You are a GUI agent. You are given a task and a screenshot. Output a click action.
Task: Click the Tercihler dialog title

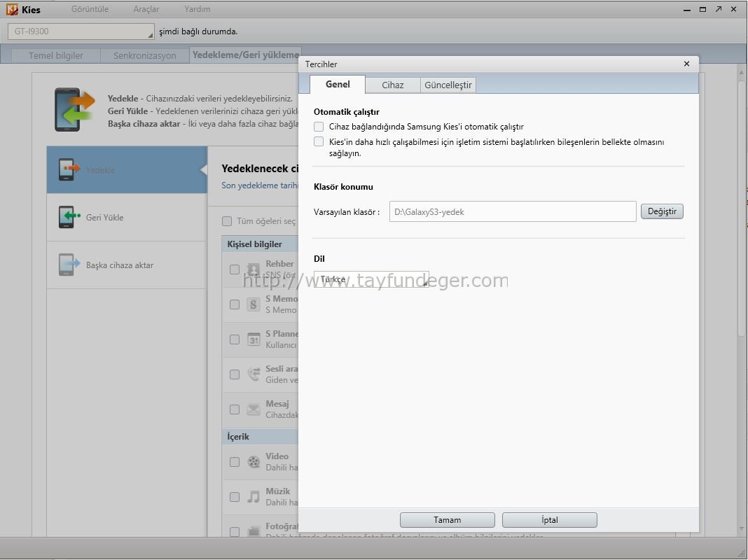click(x=321, y=64)
